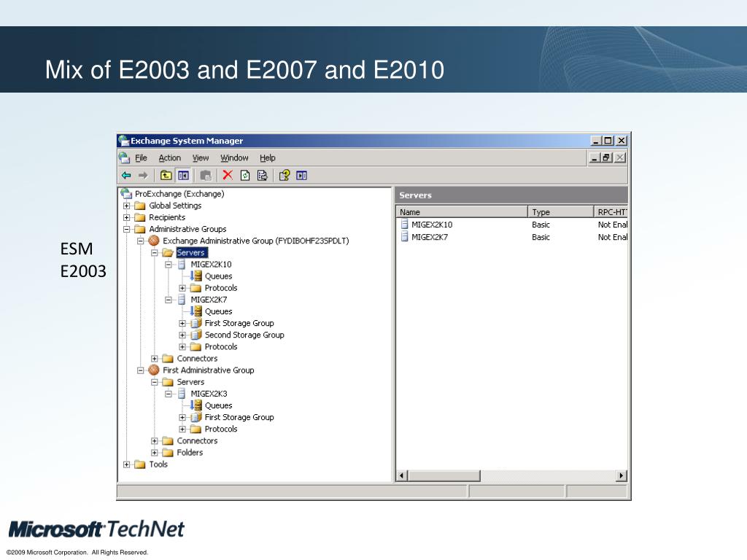Expand the Folders node
Image resolution: width=747 pixels, height=560 pixels.
(155, 452)
